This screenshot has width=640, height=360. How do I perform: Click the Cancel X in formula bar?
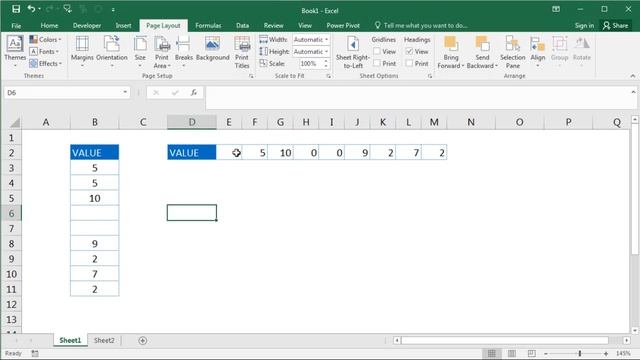[x=156, y=93]
